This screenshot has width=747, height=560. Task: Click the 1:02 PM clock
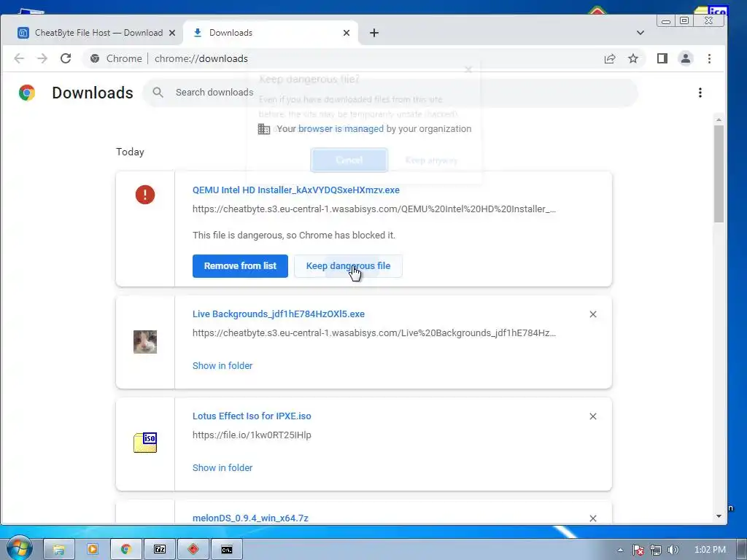click(710, 550)
